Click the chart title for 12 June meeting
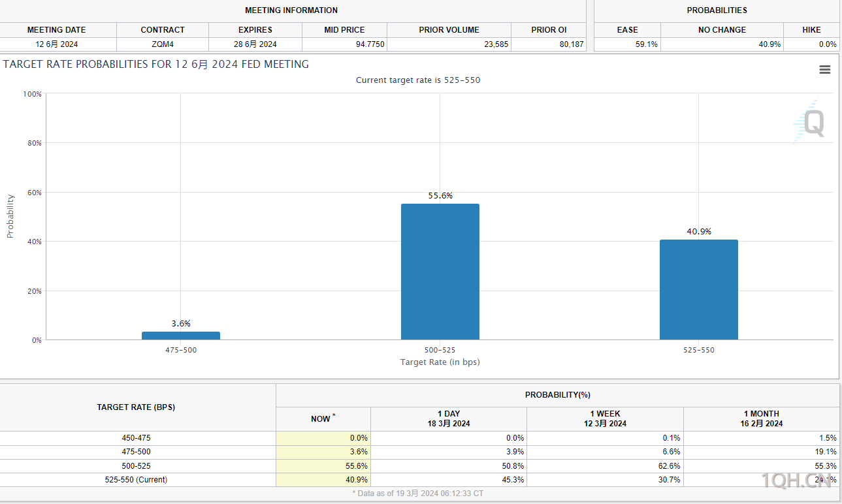The width and height of the screenshot is (842, 504). [x=156, y=65]
